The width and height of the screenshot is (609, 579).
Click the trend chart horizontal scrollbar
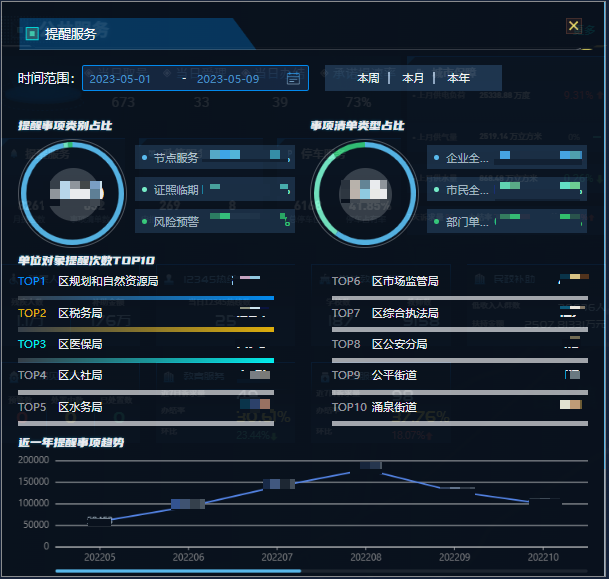[178, 571]
